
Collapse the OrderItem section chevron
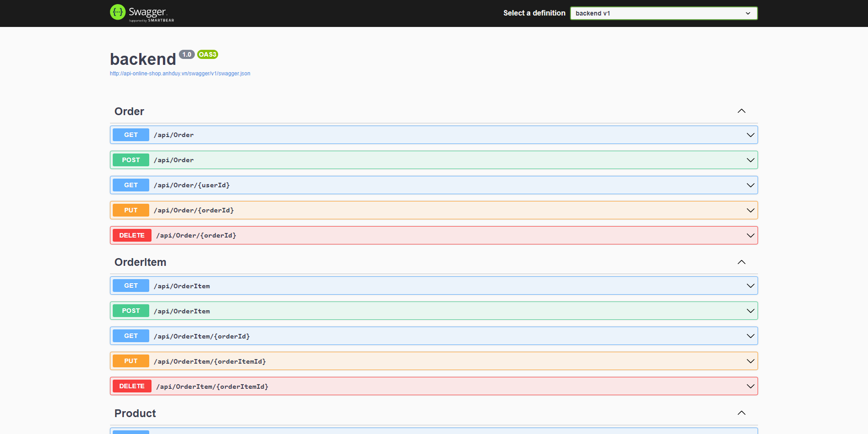tap(742, 262)
